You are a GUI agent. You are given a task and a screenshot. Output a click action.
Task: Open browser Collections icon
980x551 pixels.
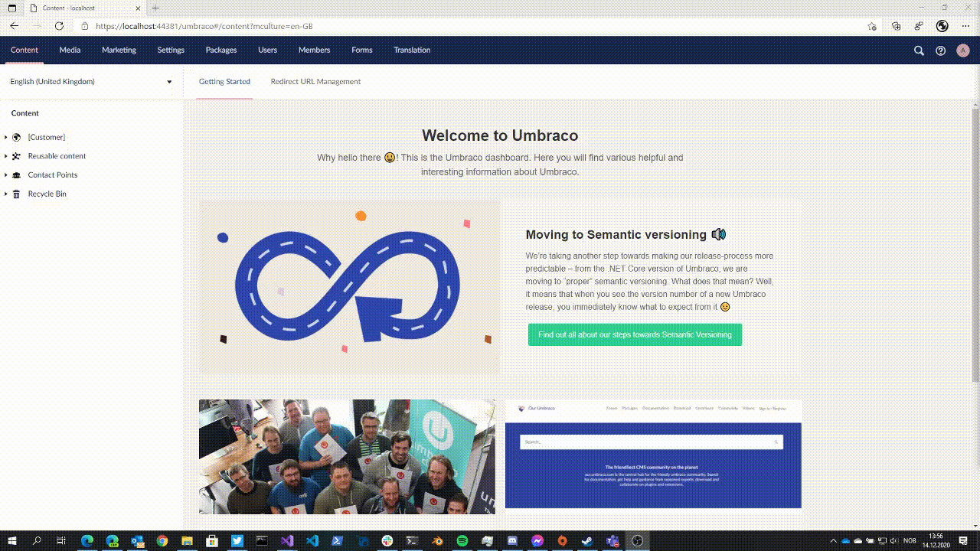pyautogui.click(x=897, y=26)
